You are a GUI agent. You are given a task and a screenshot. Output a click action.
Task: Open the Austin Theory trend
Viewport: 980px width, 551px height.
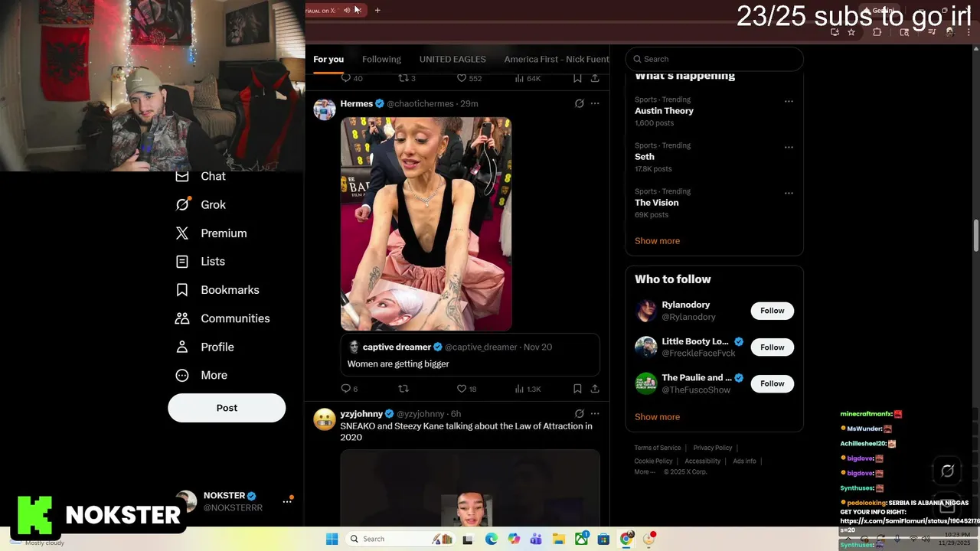[x=664, y=111]
